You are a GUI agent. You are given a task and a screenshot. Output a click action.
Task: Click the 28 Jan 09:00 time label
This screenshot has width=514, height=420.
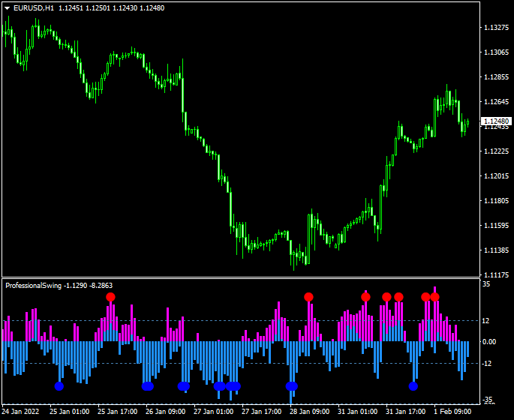pyautogui.click(x=309, y=412)
